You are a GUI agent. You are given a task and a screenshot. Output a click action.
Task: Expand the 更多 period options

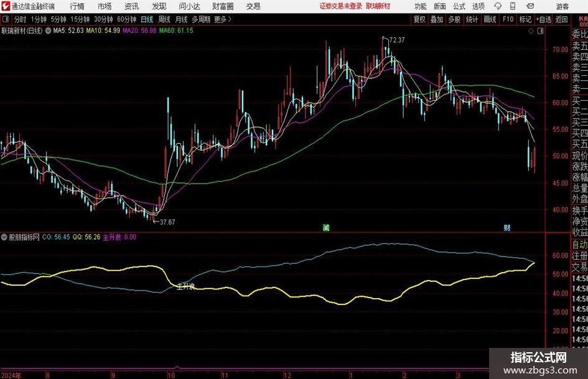[x=223, y=19]
